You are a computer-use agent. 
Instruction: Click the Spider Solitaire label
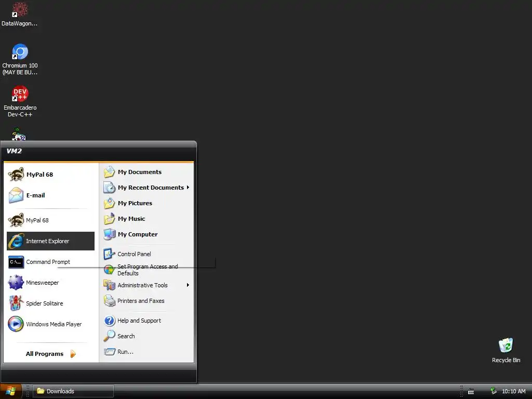(x=45, y=303)
